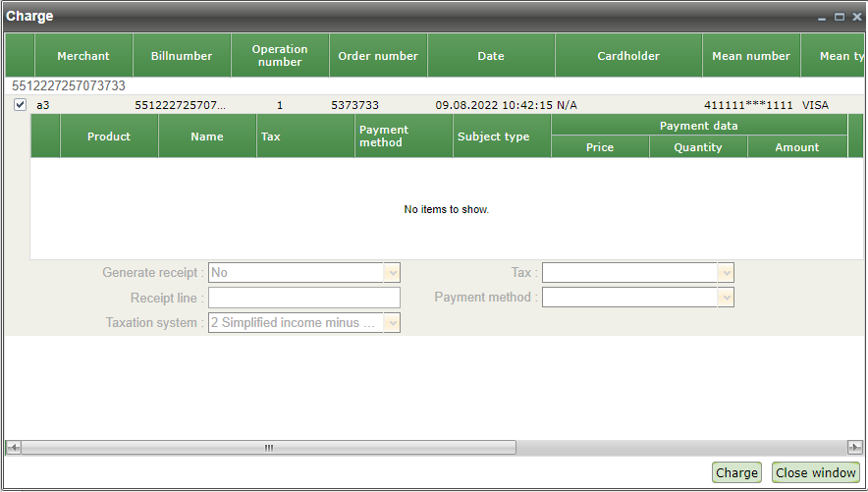The width and height of the screenshot is (868, 492).
Task: Click the Product column header in subgrid
Action: 109,137
